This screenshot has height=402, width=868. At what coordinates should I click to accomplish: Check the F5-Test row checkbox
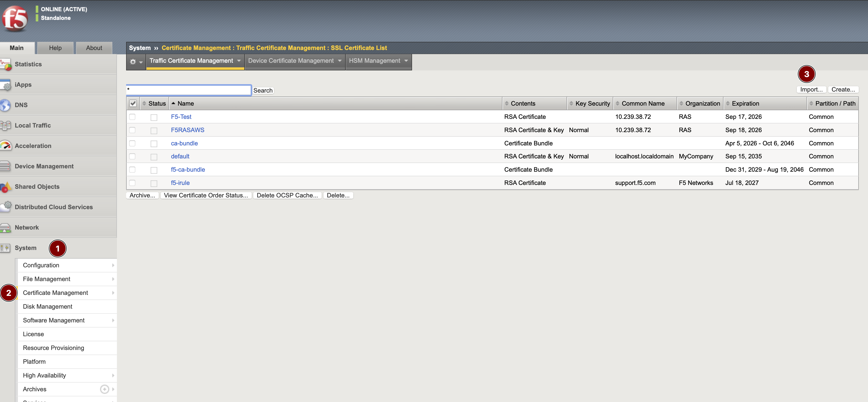point(132,117)
